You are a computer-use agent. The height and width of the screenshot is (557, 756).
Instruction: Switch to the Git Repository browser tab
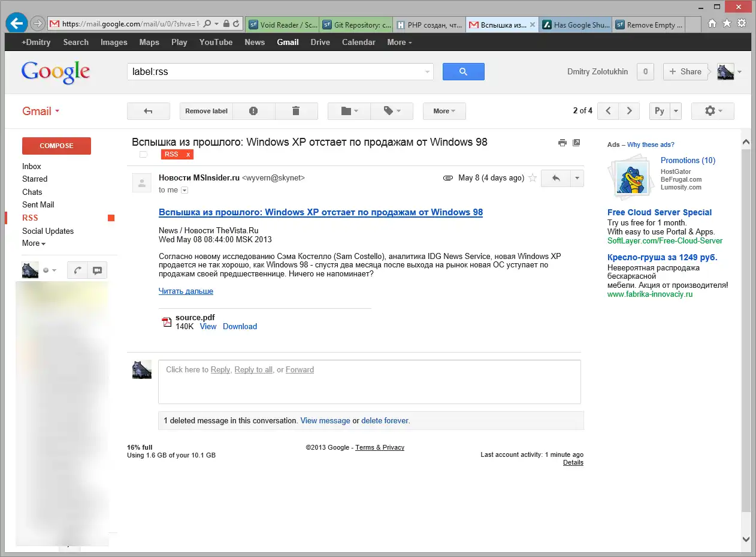pos(356,25)
